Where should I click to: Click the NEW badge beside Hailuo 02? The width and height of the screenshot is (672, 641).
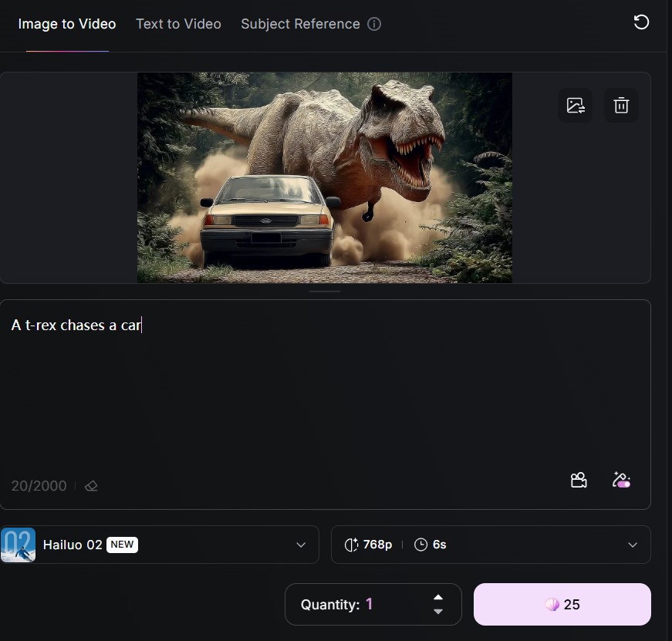coord(122,545)
